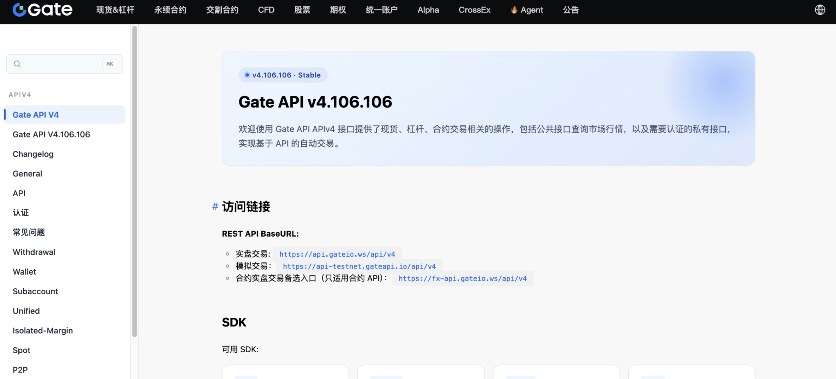The width and height of the screenshot is (836, 379).
Task: Focus the sidebar search input field
Action: click(65, 64)
